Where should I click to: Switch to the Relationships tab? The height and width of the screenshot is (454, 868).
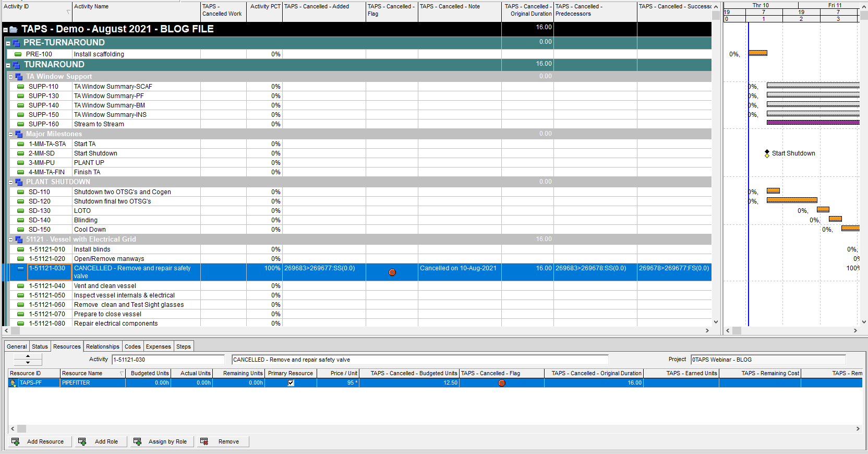(x=102, y=347)
